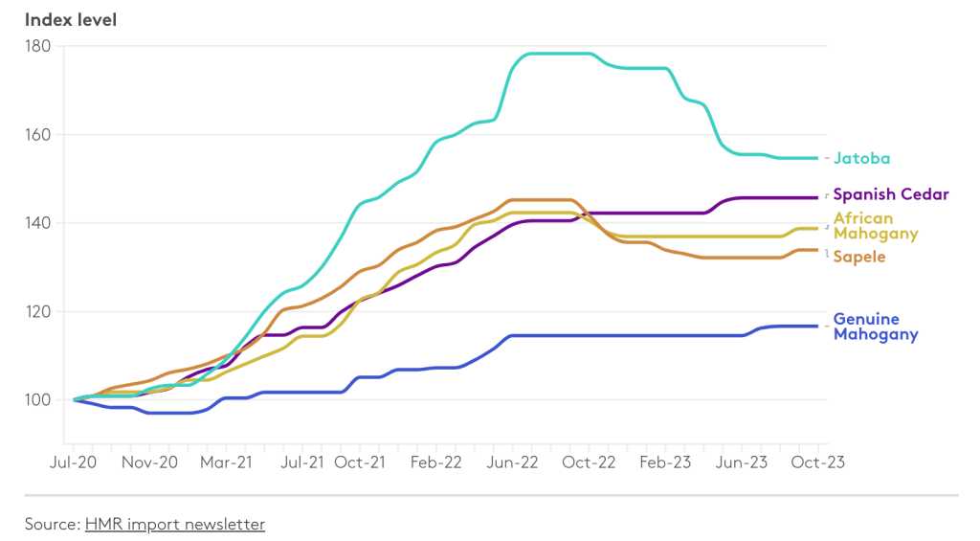Click the Feb-23 x-axis label
The height and width of the screenshot is (541, 980).
[664, 462]
